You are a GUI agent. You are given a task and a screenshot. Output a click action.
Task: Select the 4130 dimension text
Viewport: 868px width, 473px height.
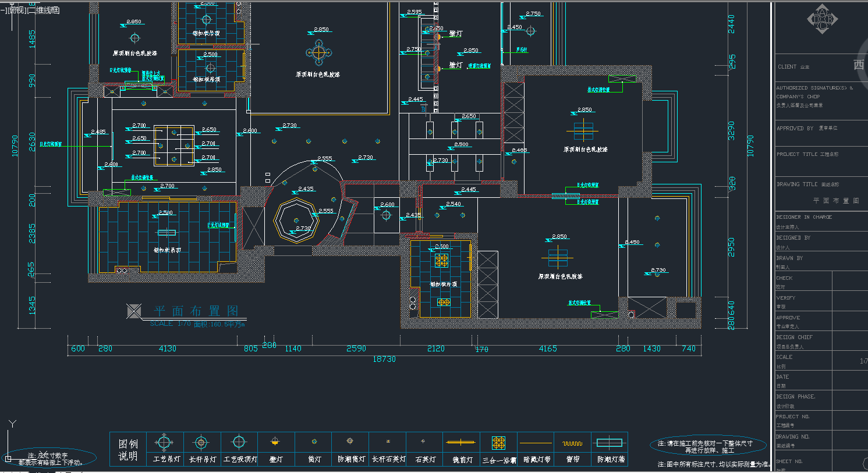(x=168, y=348)
